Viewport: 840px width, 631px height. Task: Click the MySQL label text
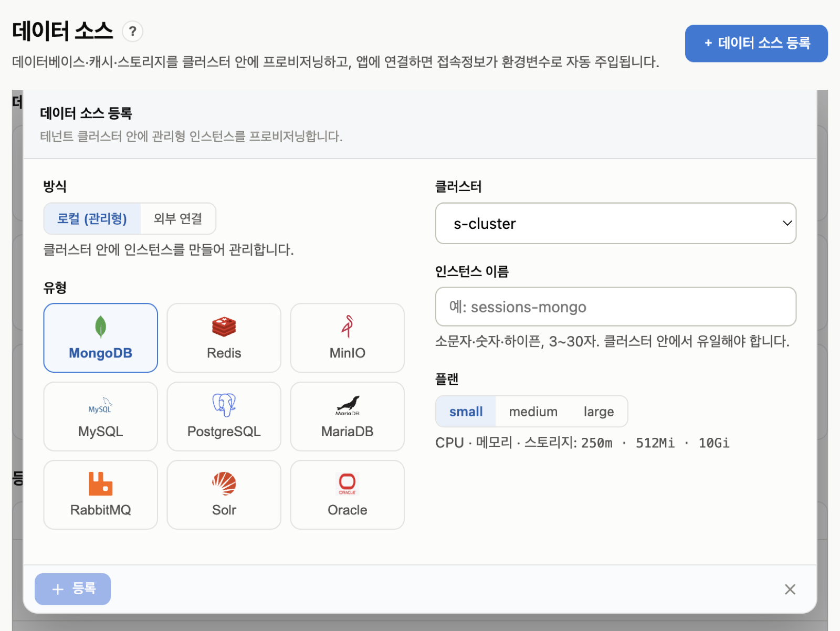click(100, 432)
